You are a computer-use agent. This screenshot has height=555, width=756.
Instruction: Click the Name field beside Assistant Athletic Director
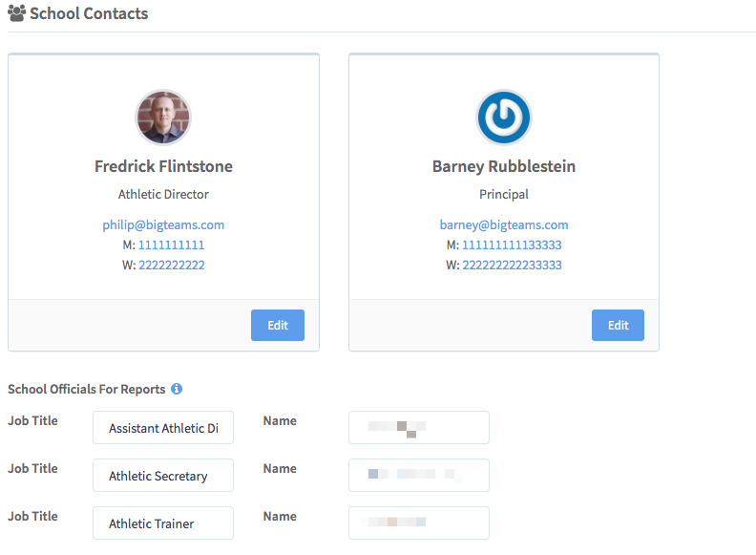click(418, 428)
